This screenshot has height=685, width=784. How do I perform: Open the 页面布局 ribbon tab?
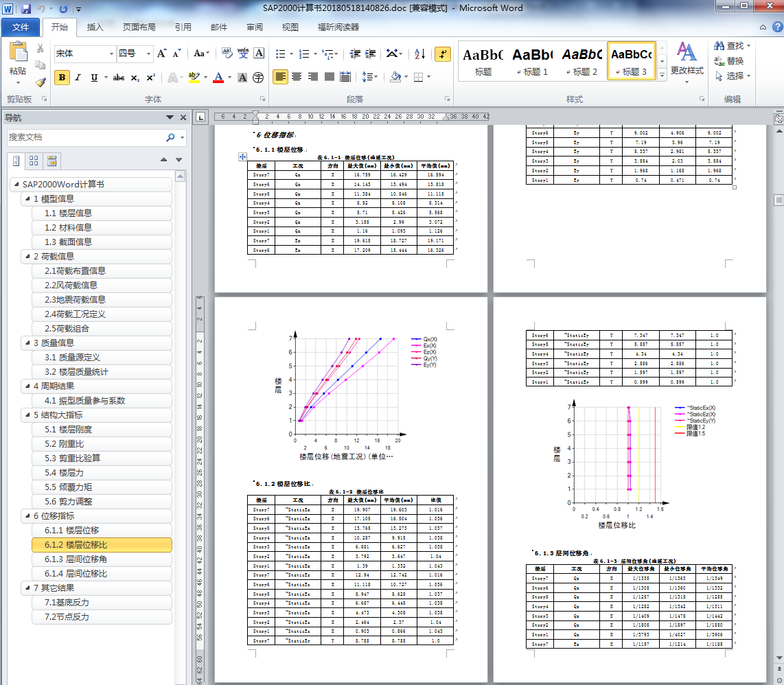(x=139, y=27)
